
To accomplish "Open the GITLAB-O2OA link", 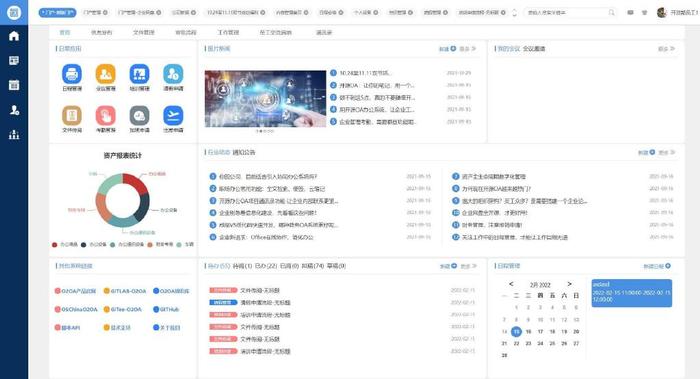I will [125, 291].
